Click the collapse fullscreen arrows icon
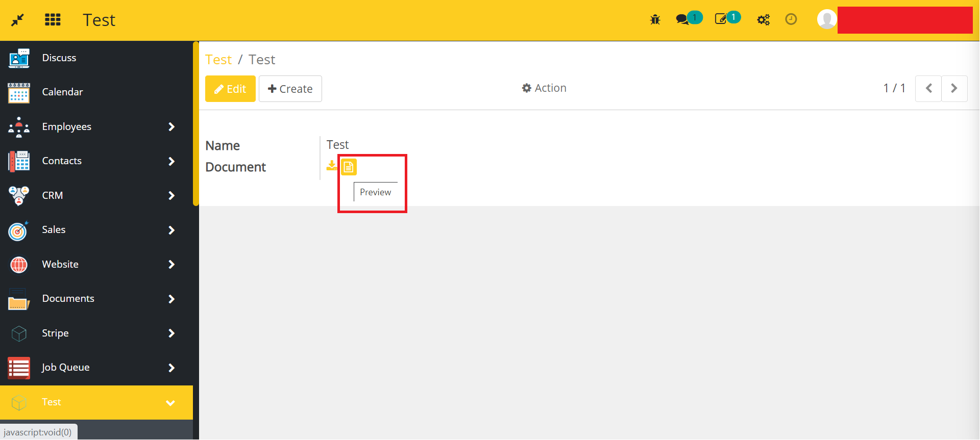This screenshot has height=440, width=980. (x=17, y=20)
